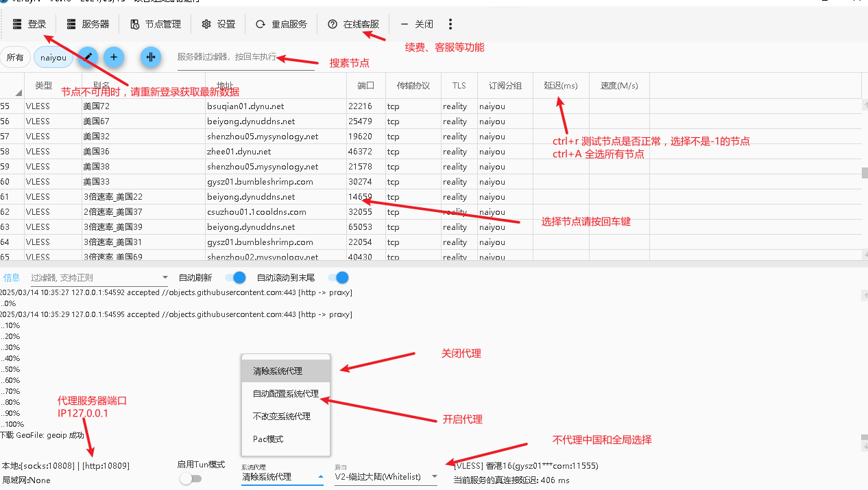Screen dimensions: 868x490
Task: Click the pencil edit subscription group icon
Action: point(87,58)
